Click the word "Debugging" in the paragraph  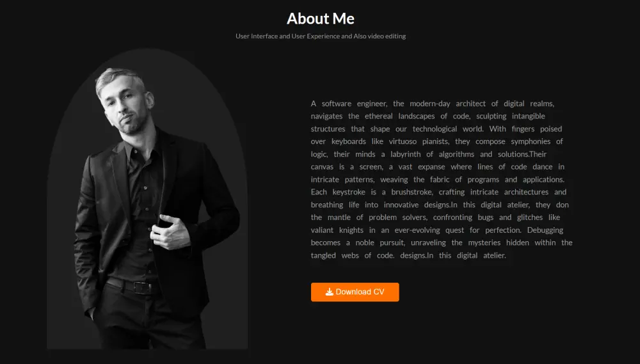(545, 230)
